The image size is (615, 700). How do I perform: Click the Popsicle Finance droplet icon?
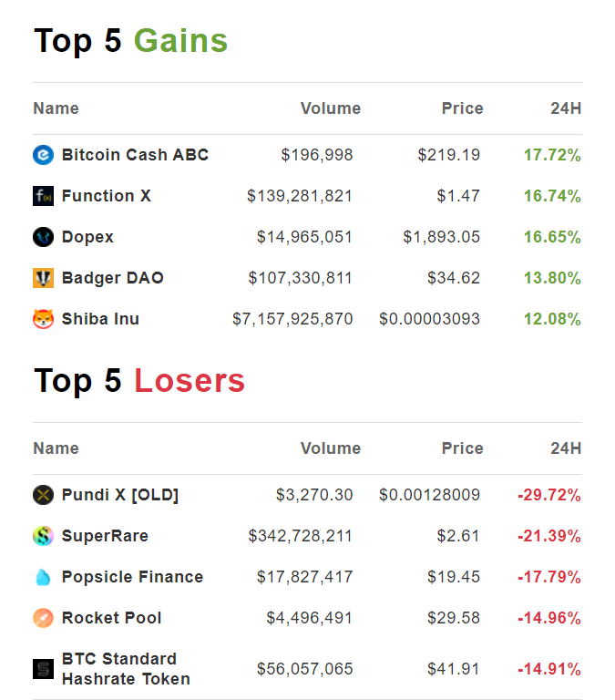(x=44, y=577)
